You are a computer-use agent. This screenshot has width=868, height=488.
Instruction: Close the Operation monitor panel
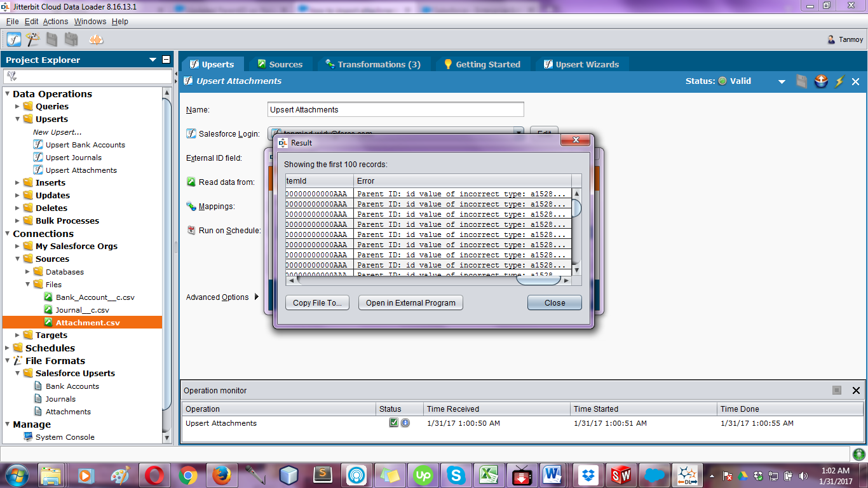coord(856,390)
